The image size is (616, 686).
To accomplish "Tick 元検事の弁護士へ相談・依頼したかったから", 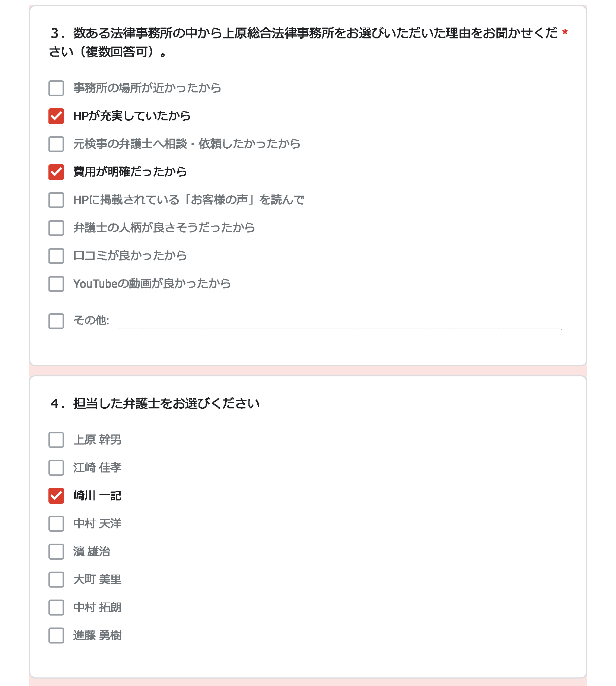I will click(x=56, y=144).
